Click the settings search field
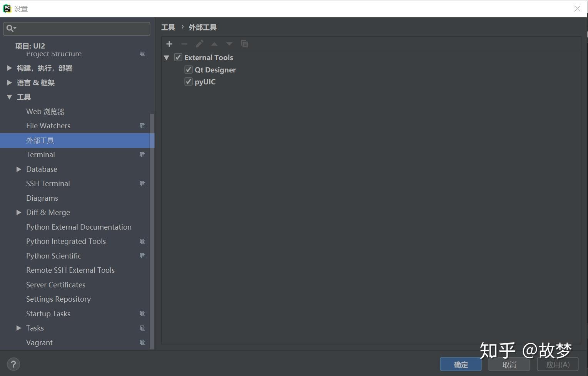 coord(77,28)
